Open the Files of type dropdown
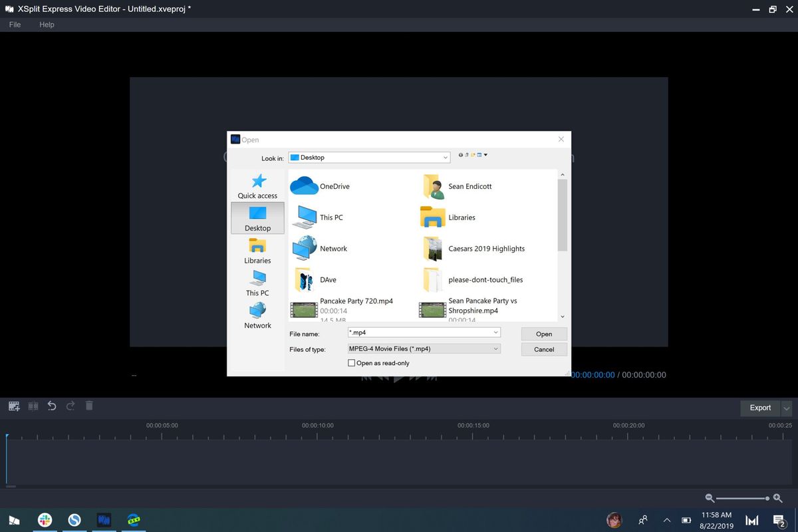798x532 pixels. (x=495, y=348)
